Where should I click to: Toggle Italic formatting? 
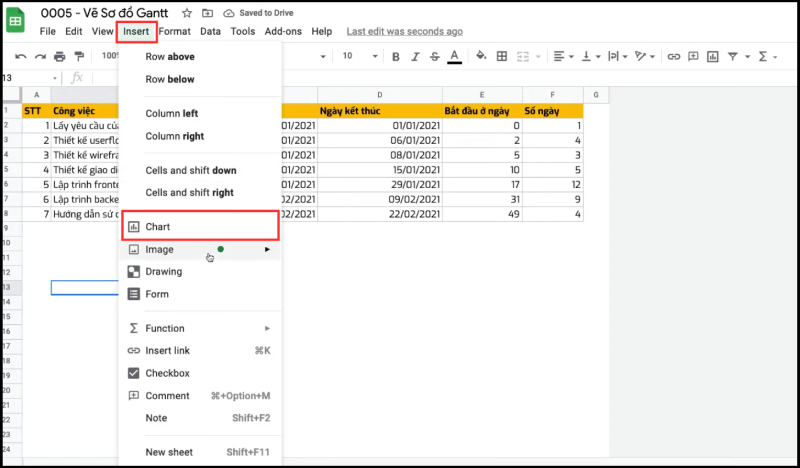(415, 57)
